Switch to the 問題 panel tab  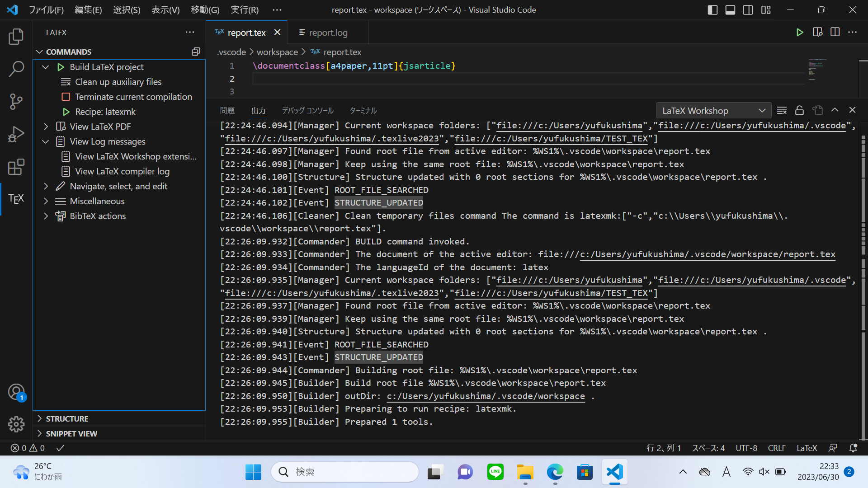(x=227, y=111)
